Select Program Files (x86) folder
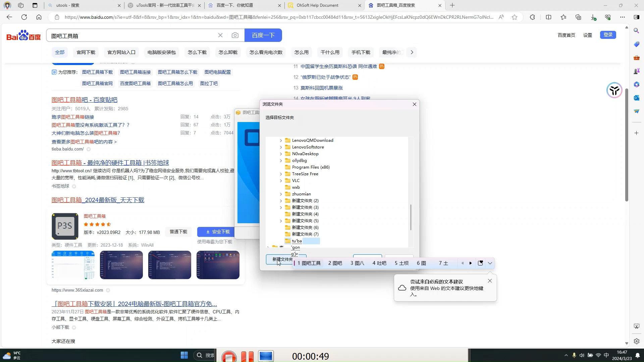 311,167
